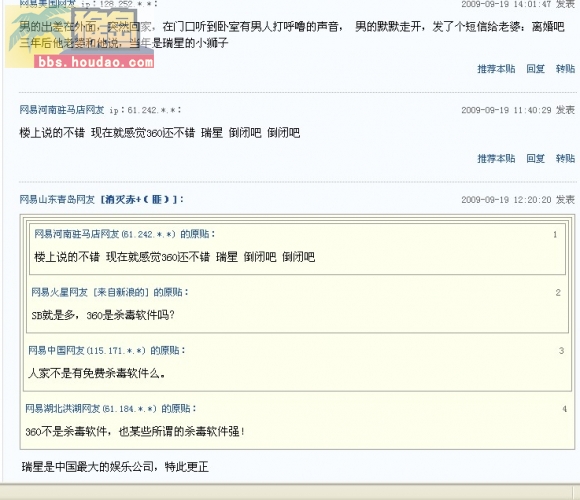Click quote floor number 1
This screenshot has height=500, width=580.
[555, 234]
